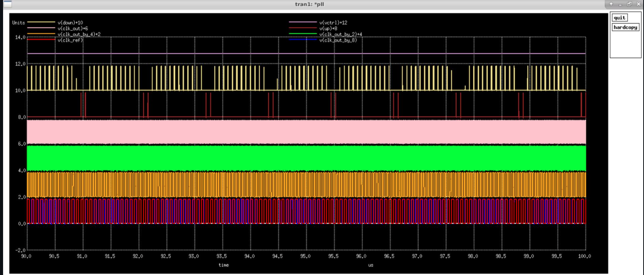
Task: Click the keep-above arrow icon in title bar
Action: (611, 4)
